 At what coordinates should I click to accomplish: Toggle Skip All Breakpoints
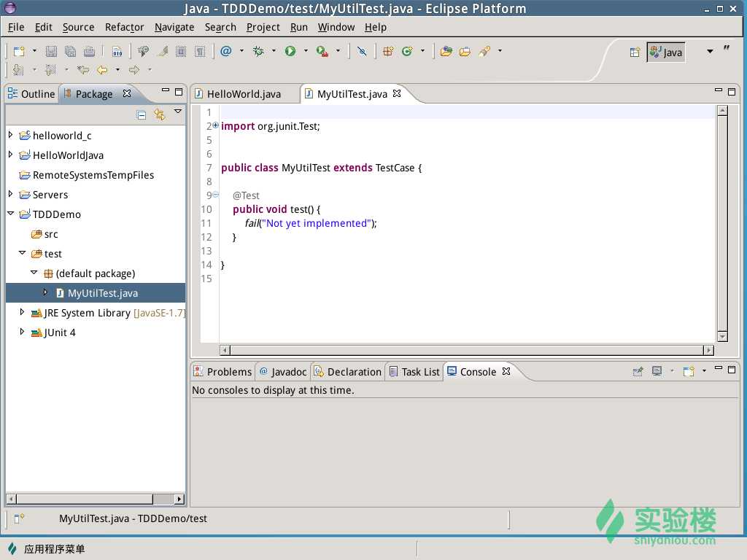click(x=362, y=51)
